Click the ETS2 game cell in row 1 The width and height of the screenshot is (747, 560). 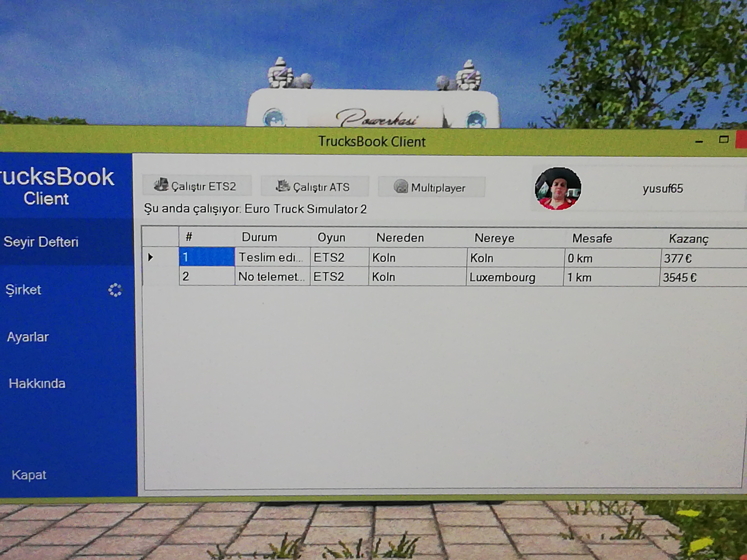click(x=339, y=257)
